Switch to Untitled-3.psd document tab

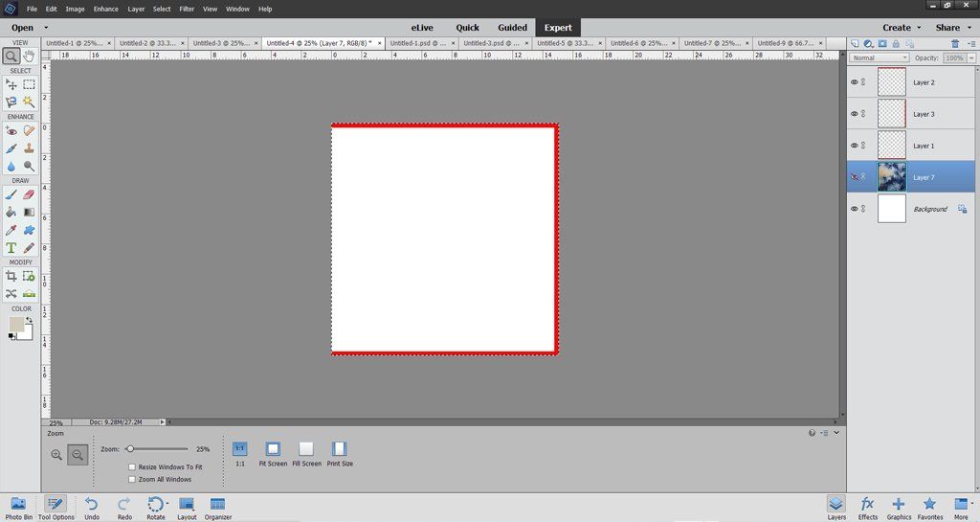495,43
